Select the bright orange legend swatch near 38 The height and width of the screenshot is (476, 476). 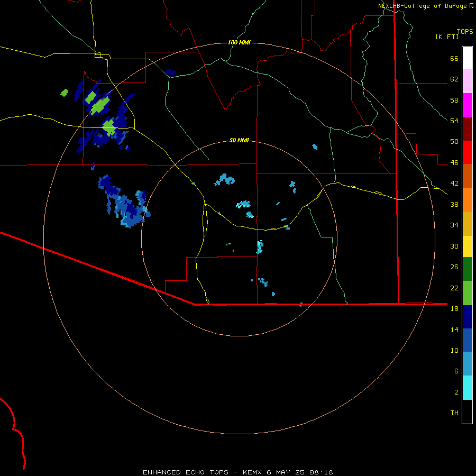pyautogui.click(x=467, y=200)
